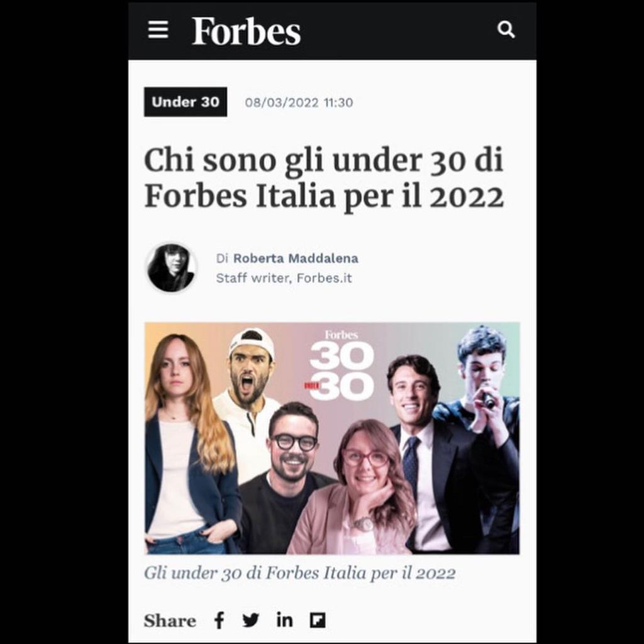Open the hamburger menu icon
Viewport: 644px width, 644px height.
coord(158,30)
